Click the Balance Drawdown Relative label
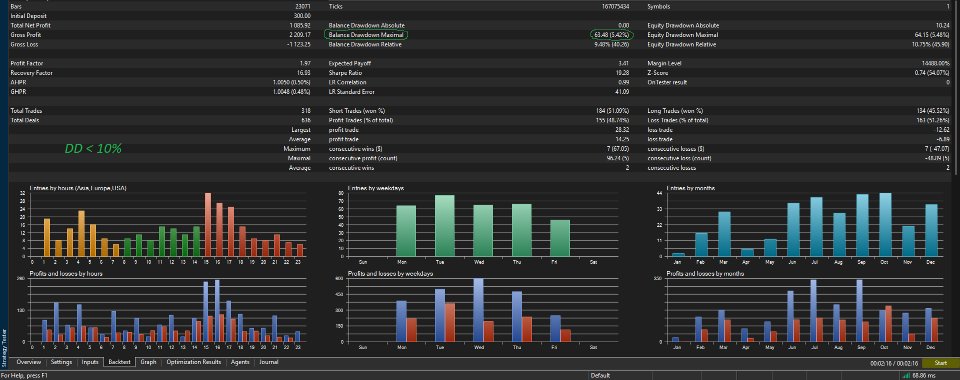The image size is (960, 380). tap(366, 45)
